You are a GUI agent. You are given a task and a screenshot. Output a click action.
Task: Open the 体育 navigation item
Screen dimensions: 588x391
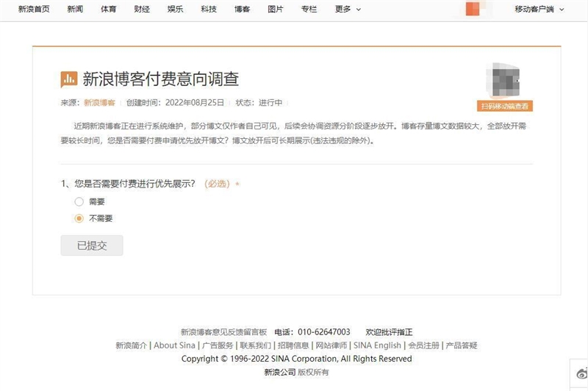[x=108, y=9]
